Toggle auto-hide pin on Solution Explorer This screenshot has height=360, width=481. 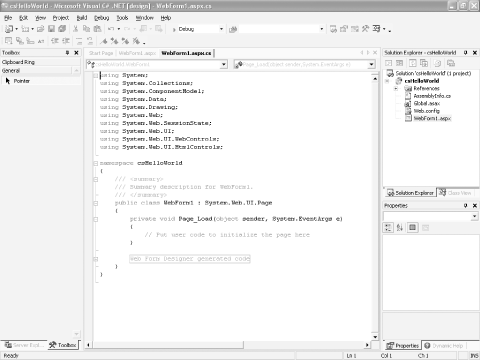tap(466, 53)
